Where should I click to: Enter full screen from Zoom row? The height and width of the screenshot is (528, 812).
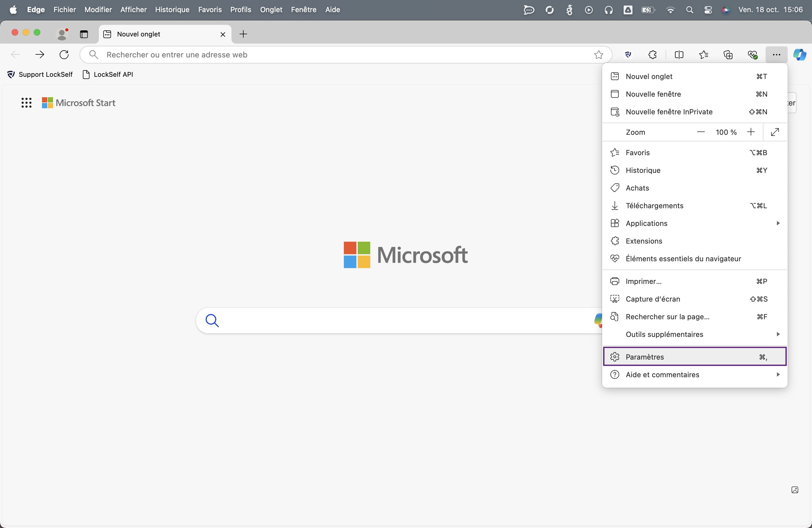(x=775, y=132)
